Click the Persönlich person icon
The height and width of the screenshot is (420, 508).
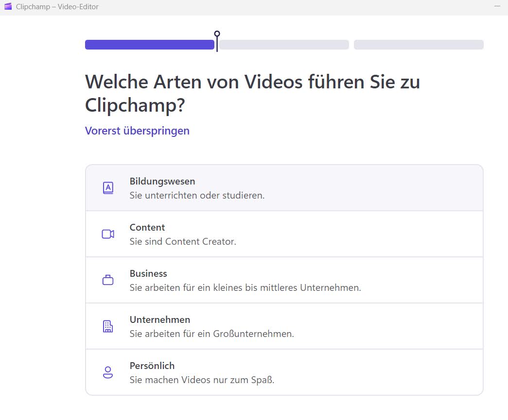click(107, 372)
